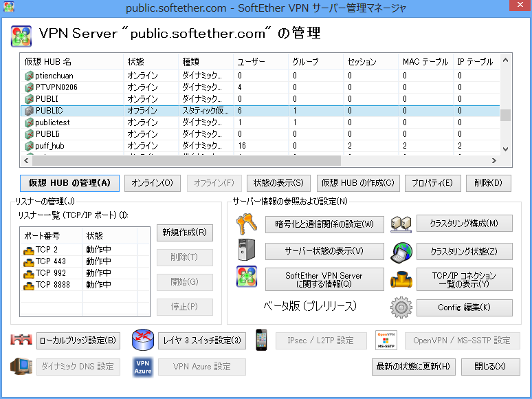Open 仮想 HUB の管理(A) button
Screen dimensions: 532x399
[69, 183]
